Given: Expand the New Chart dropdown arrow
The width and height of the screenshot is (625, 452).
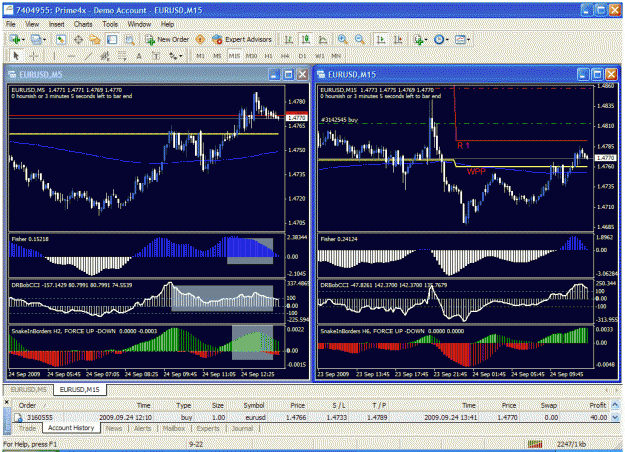Looking at the screenshot, I should coord(24,40).
